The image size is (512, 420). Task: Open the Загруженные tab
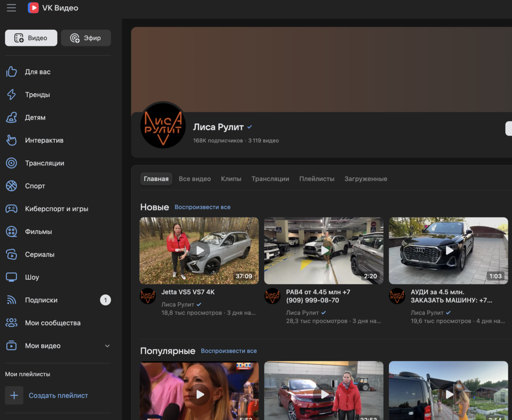(366, 179)
